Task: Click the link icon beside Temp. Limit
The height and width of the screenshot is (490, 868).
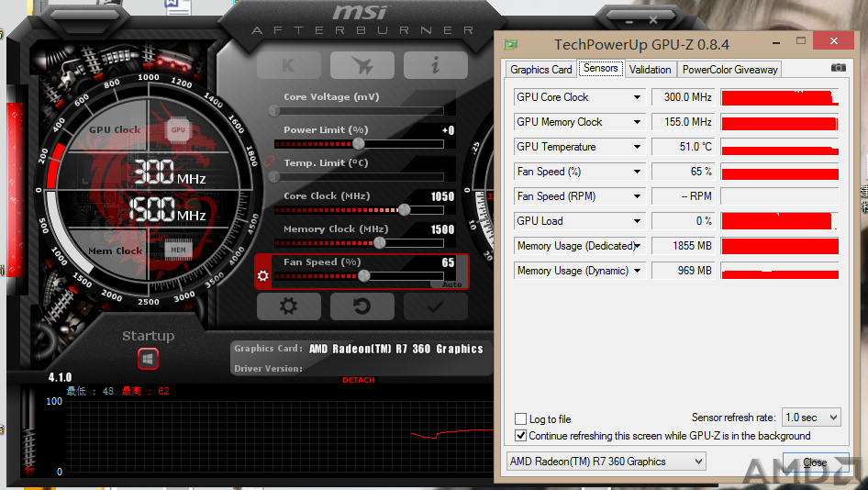Action: 270,161
